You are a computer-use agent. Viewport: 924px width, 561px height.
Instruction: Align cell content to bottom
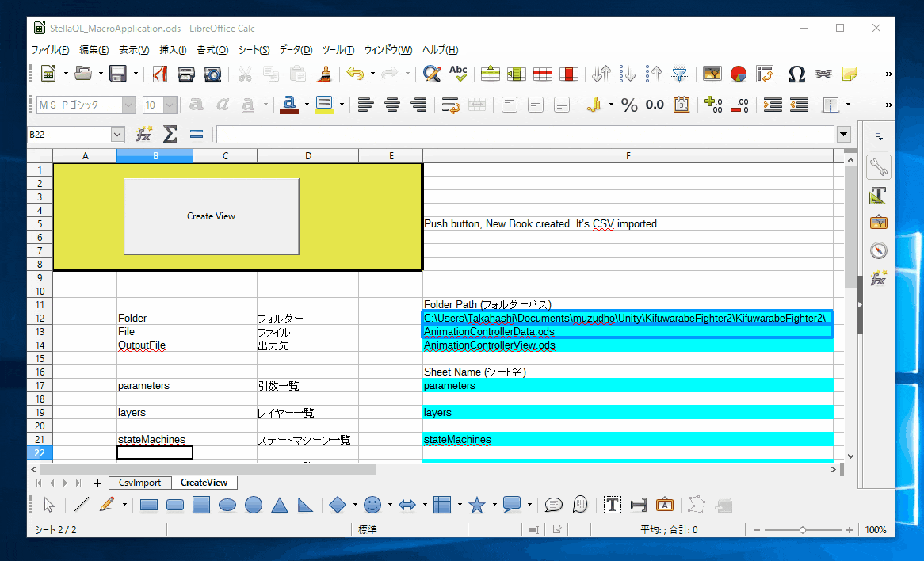pos(562,105)
